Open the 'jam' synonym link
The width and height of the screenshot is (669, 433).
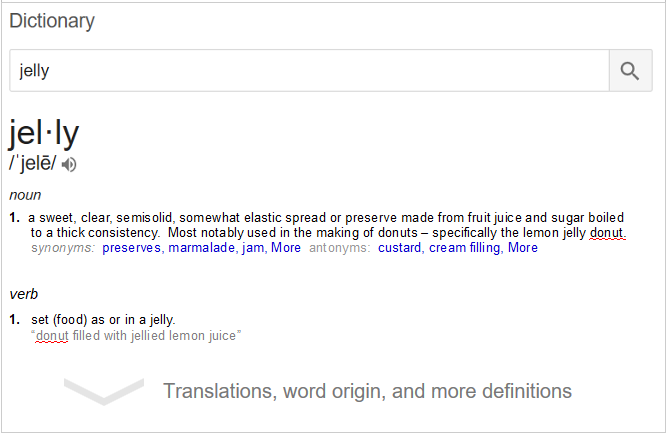pos(253,248)
